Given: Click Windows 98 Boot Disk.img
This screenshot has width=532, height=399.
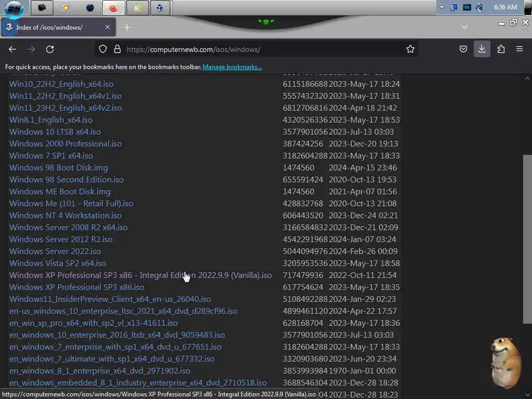Looking at the screenshot, I should (59, 168).
